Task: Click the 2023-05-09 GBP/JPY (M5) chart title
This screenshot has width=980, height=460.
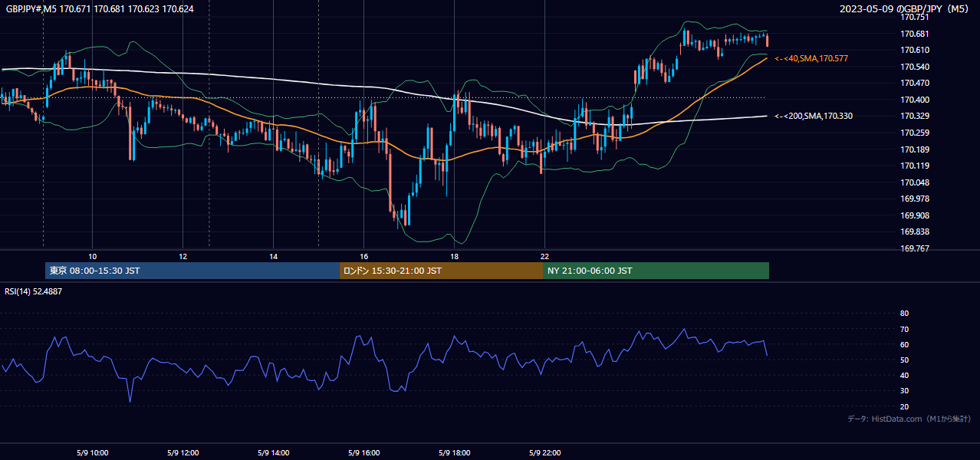Action: pyautogui.click(x=904, y=9)
